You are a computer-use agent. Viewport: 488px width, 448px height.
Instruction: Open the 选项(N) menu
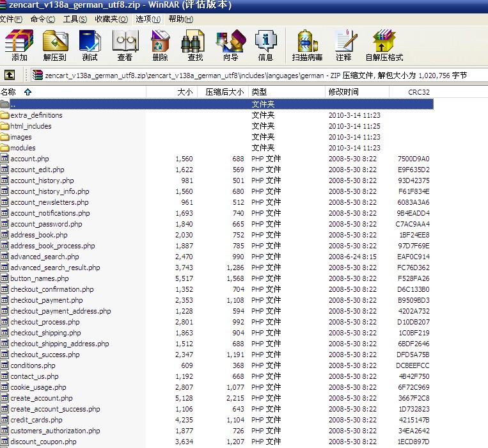[x=148, y=19]
